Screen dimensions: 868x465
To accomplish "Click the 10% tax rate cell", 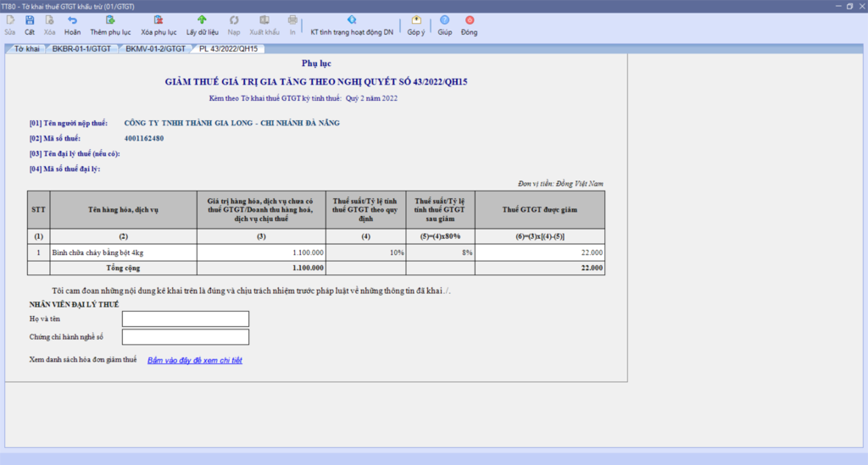I will click(366, 252).
